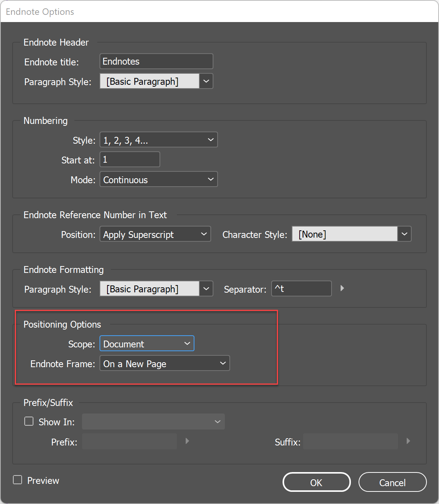Open the Endnote Frame chevron arrow
Image resolution: width=439 pixels, height=504 pixels.
[x=223, y=363]
